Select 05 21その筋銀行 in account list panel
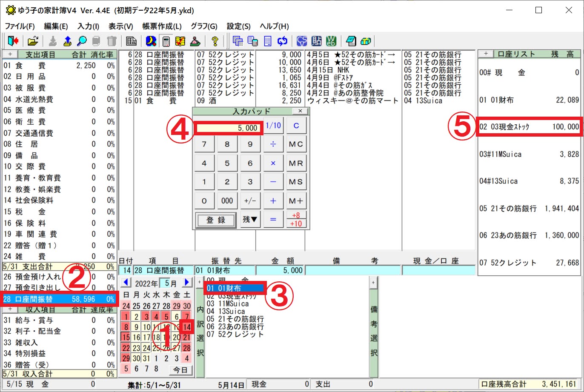Screen dimensions: 584x392 tap(529, 209)
